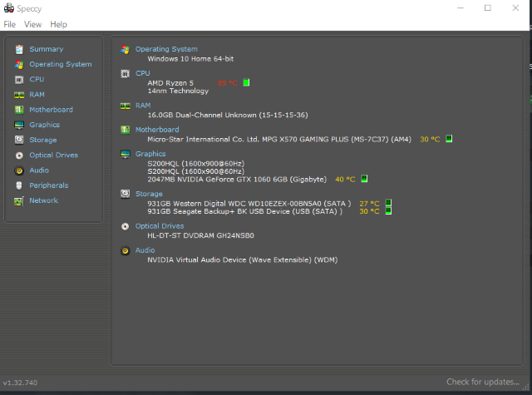Click the Optical Drives disc icon in sidebar
The height and width of the screenshot is (395, 532).
tap(19, 156)
